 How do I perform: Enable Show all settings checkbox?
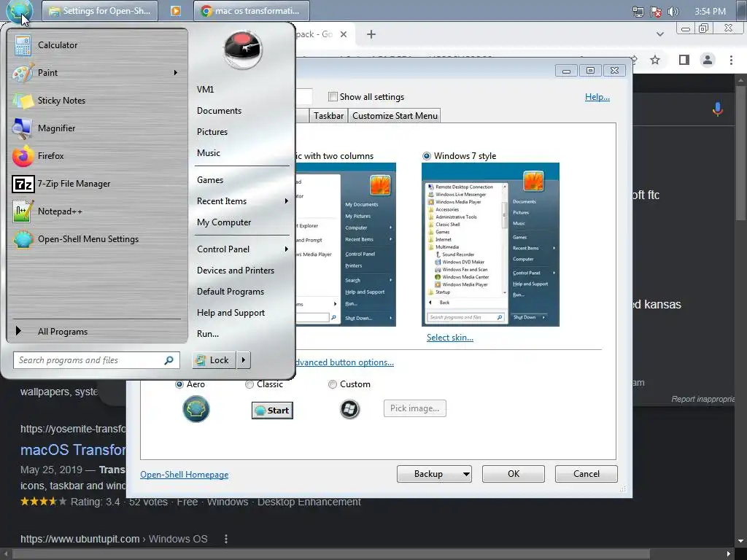(x=333, y=97)
